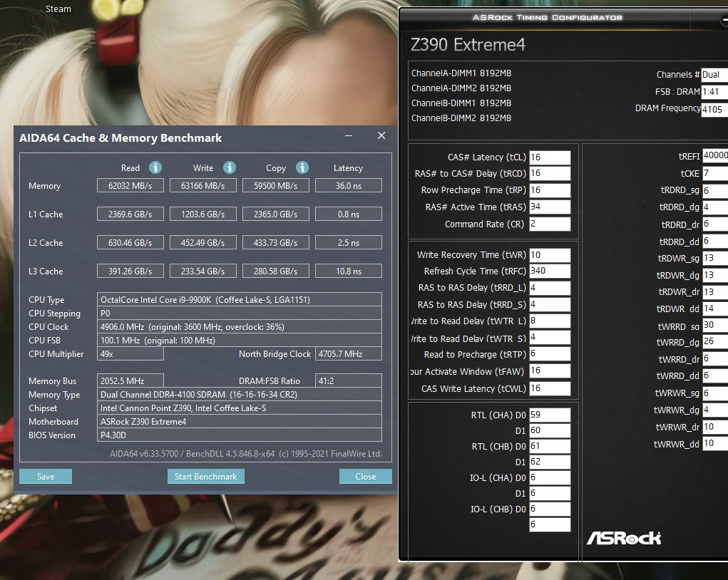
Task: Click the tCKE field showing 7
Action: pyautogui.click(x=715, y=173)
